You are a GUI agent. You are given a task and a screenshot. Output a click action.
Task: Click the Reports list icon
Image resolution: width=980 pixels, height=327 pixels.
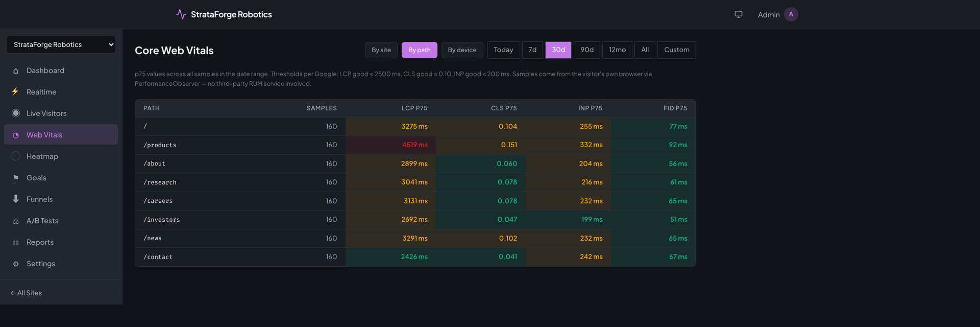16,243
